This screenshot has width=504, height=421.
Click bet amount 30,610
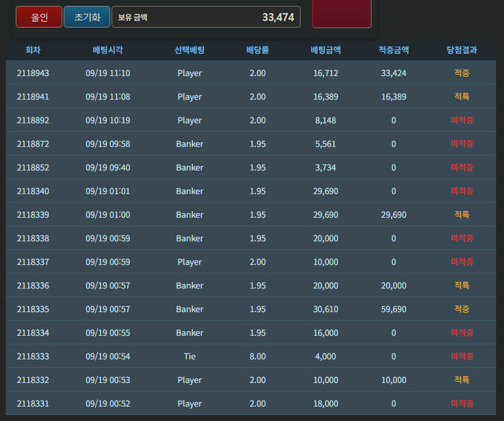pos(325,309)
